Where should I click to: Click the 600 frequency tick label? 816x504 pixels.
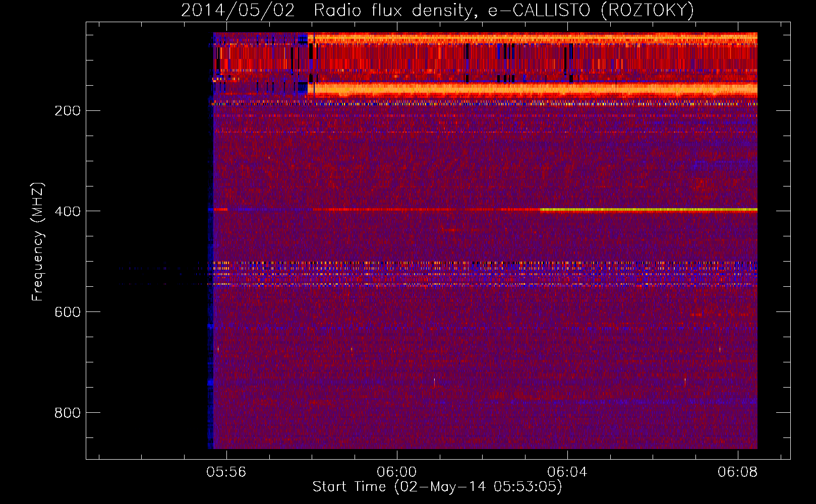[68, 312]
